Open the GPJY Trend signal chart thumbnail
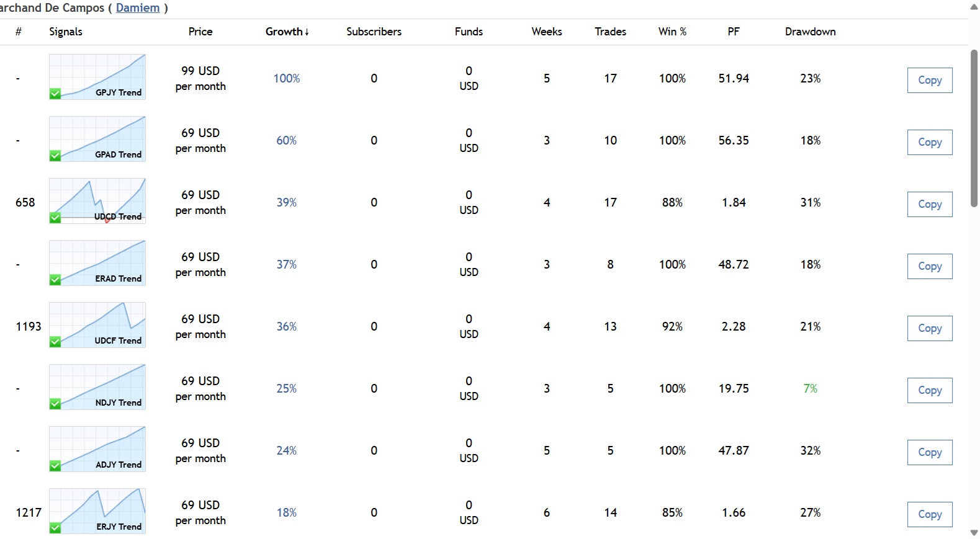980x539 pixels. (97, 76)
